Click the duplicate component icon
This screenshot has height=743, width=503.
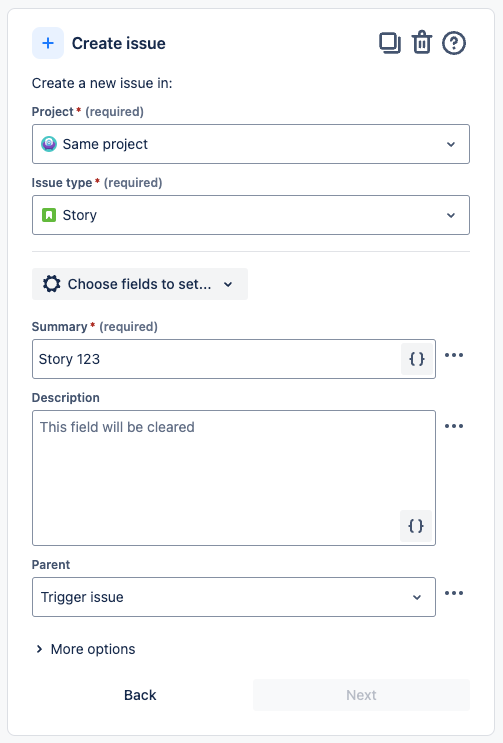point(390,43)
